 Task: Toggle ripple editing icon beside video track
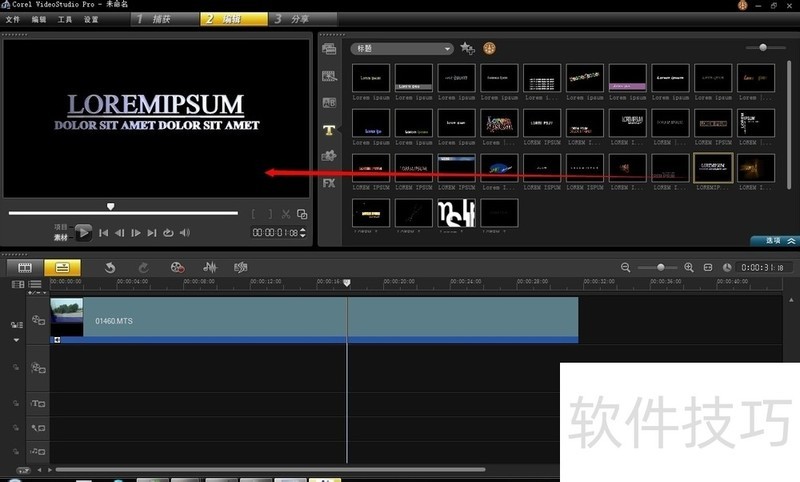[16, 325]
